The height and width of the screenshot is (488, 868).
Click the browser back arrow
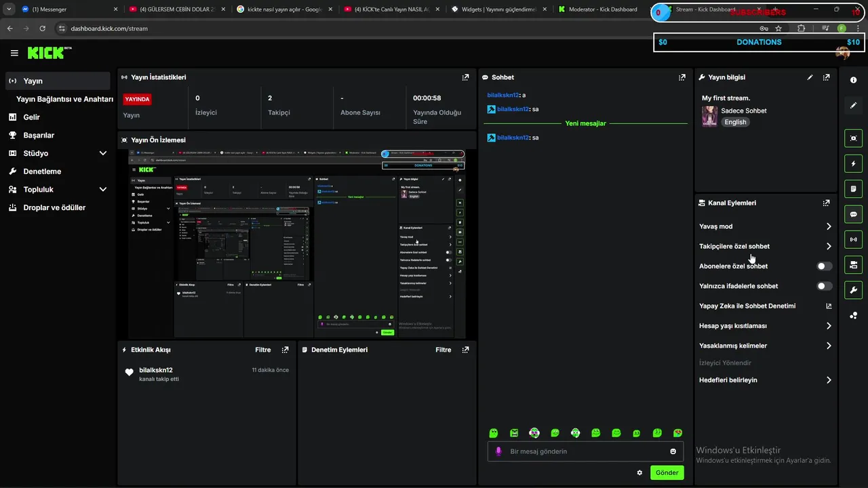click(9, 28)
